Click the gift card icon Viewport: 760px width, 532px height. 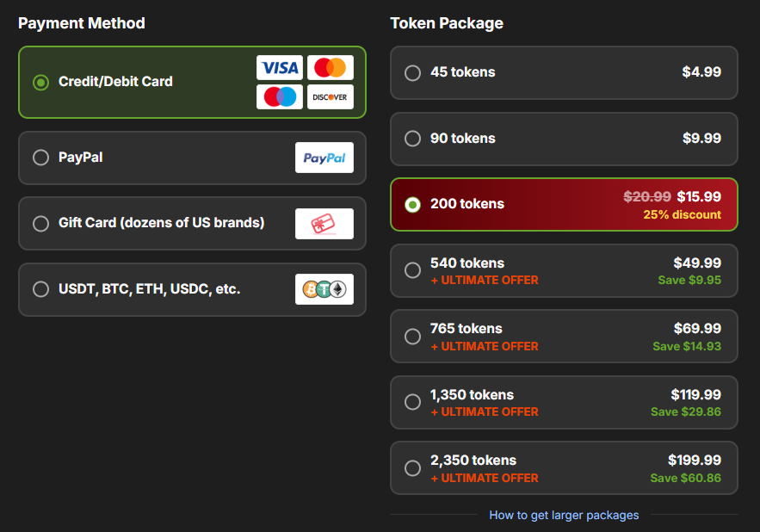click(x=324, y=224)
